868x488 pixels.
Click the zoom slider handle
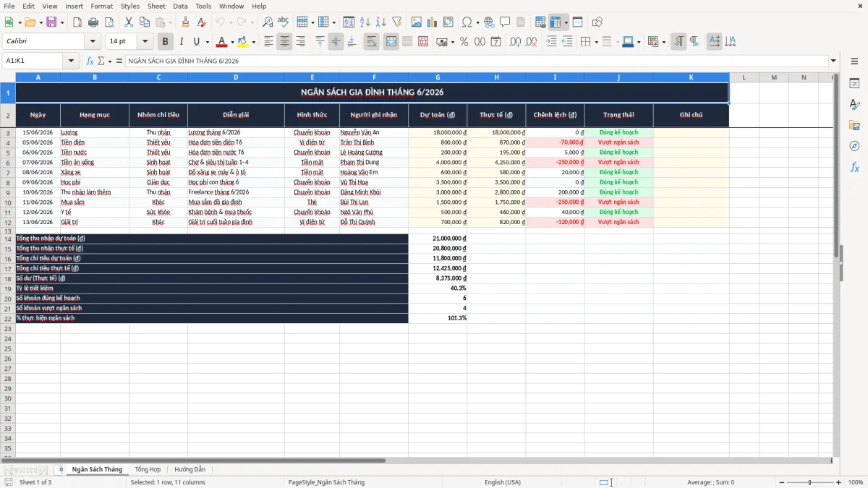click(810, 482)
